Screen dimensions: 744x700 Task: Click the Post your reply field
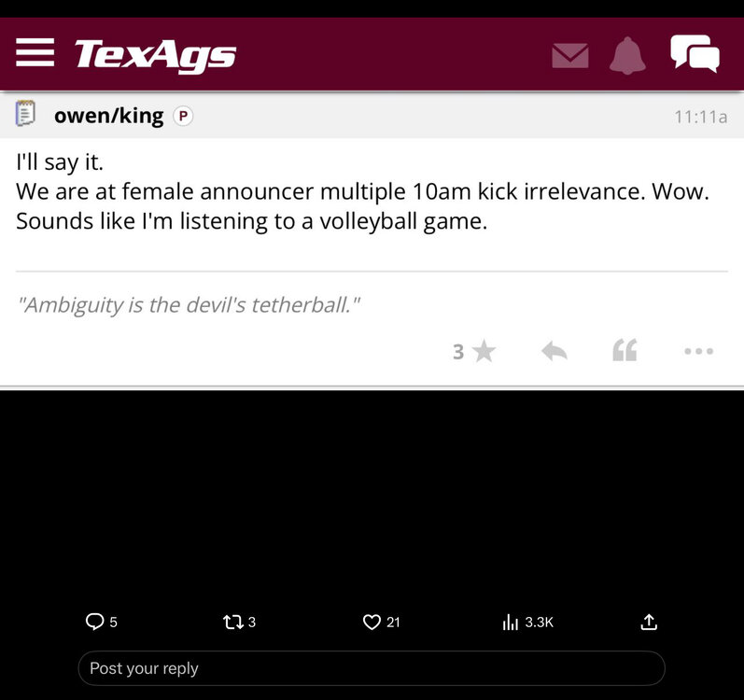[x=371, y=668]
